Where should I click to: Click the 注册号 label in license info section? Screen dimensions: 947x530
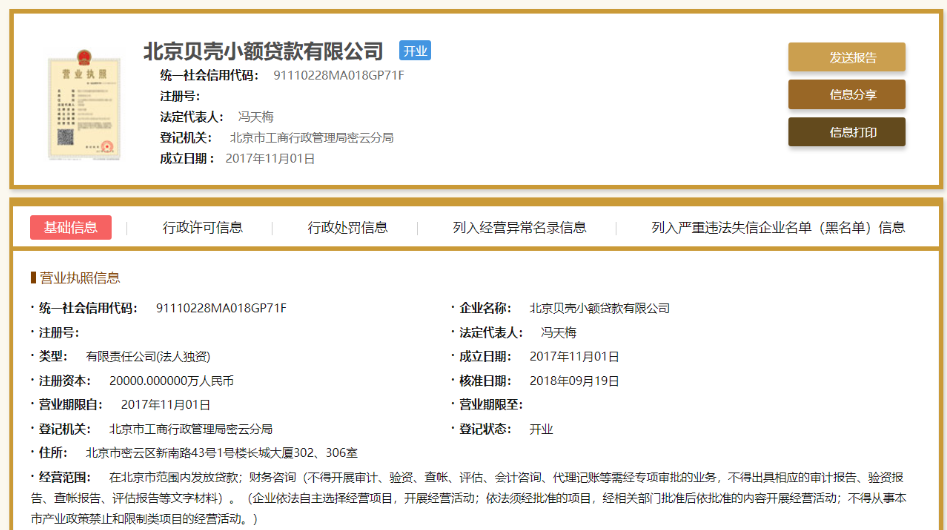coord(59,333)
